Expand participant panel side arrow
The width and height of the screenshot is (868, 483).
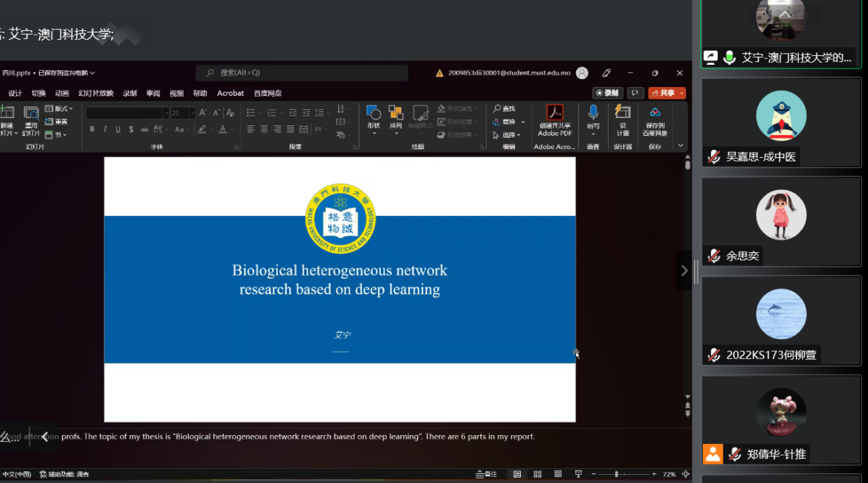[685, 271]
